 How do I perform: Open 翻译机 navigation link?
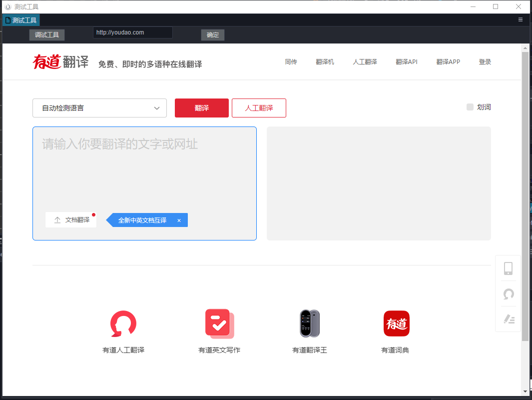325,62
